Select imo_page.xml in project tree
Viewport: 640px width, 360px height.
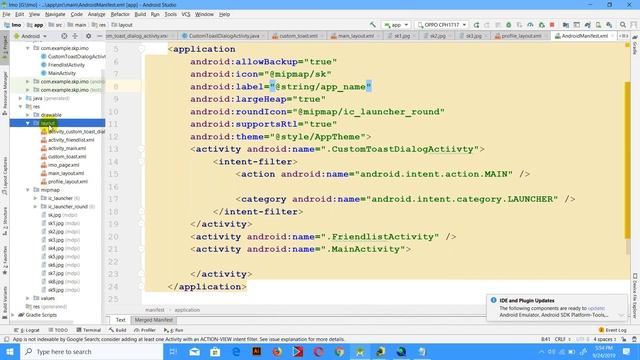(64, 165)
